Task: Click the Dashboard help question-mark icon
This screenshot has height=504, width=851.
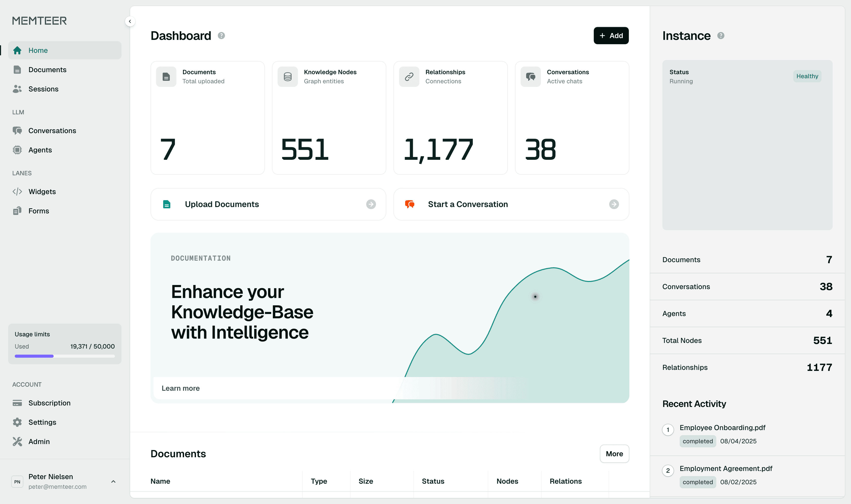Action: coord(221,36)
